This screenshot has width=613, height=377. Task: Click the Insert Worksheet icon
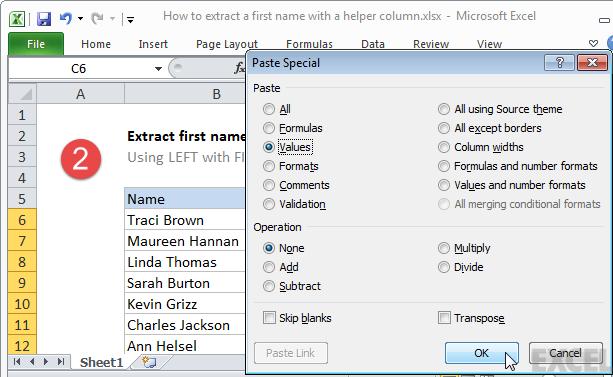(149, 362)
